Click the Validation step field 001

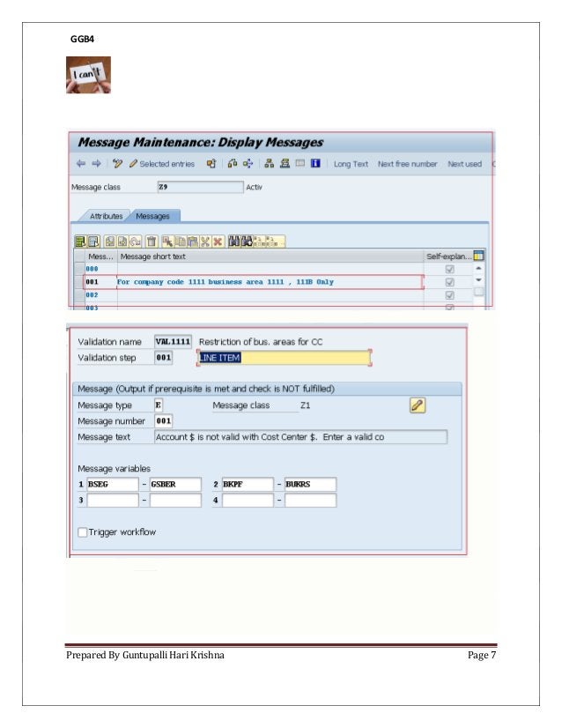(163, 358)
